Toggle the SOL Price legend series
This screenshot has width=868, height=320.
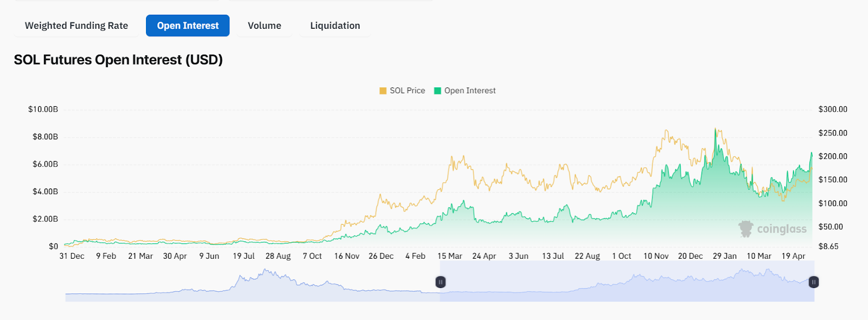point(402,91)
